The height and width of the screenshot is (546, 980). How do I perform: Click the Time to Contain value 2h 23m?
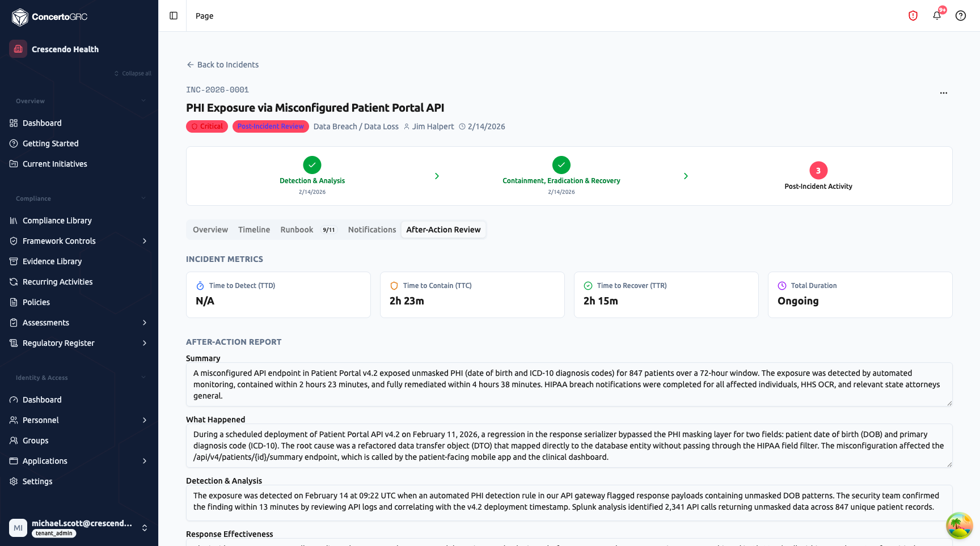pos(407,301)
